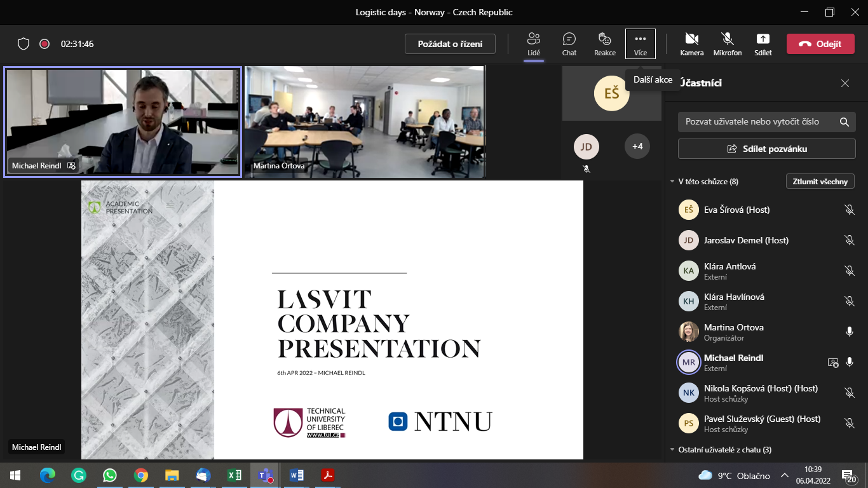
Task: Click Michael Reindl's screen sharing icon
Action: tap(833, 362)
